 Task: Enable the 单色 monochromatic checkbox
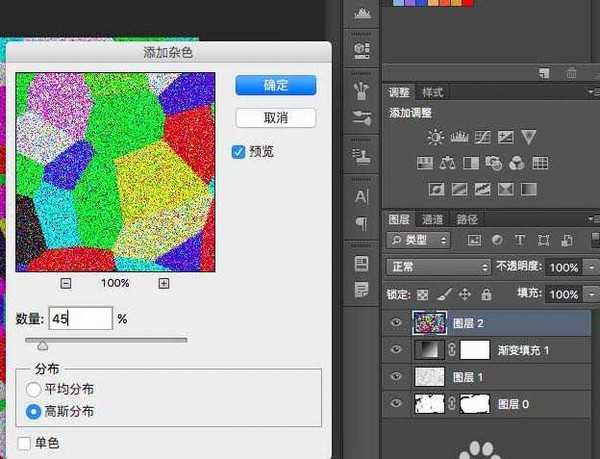(25, 442)
